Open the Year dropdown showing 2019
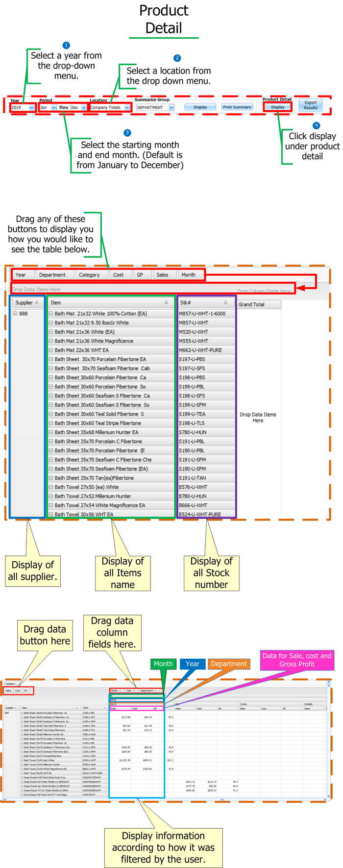The height and width of the screenshot is (868, 343). [32, 107]
